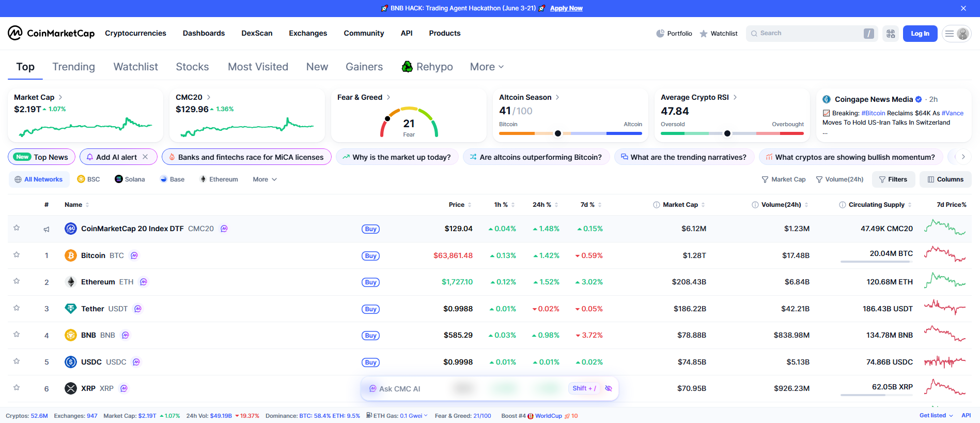Expand the Fear & Greed card
Image resolution: width=980 pixels, height=423 pixels.
pyautogui.click(x=388, y=97)
